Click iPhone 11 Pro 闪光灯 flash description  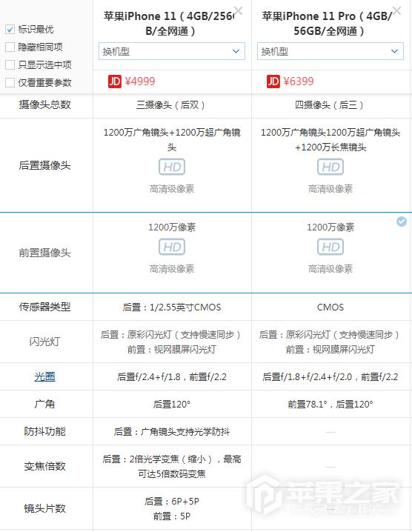click(330, 342)
